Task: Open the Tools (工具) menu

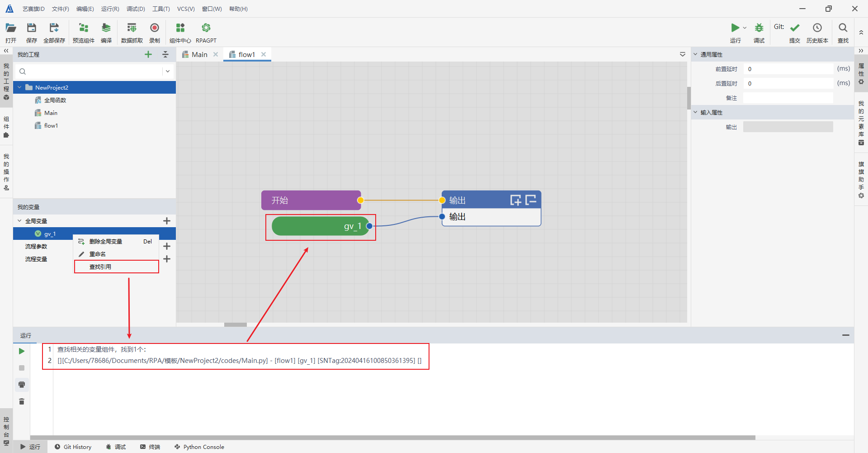Action: click(x=161, y=9)
